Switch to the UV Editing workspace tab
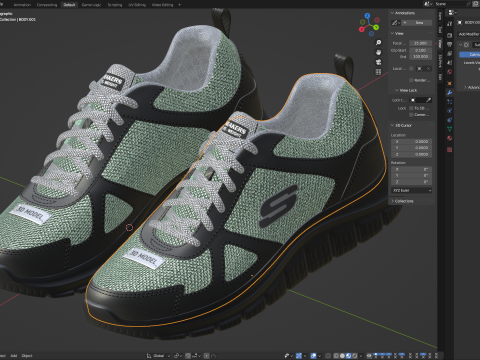 coord(137,5)
